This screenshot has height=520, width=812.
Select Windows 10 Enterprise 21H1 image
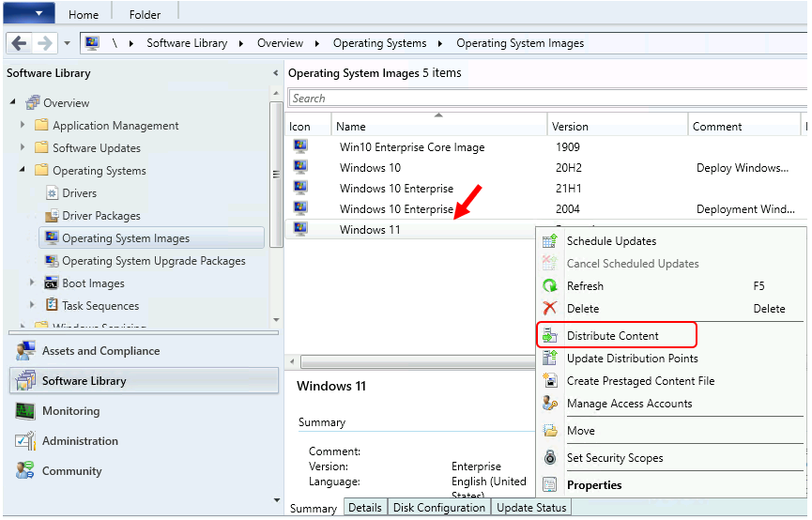tap(546, 189)
